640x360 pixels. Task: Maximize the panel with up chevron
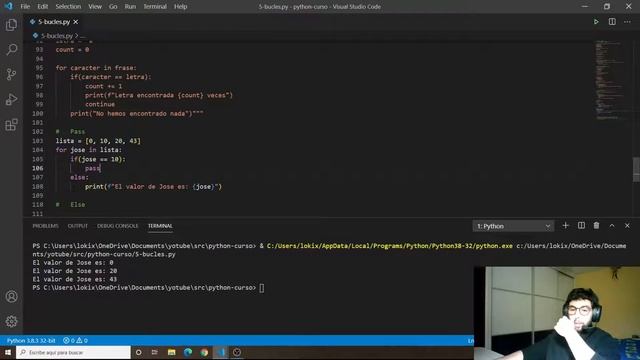pos(612,225)
